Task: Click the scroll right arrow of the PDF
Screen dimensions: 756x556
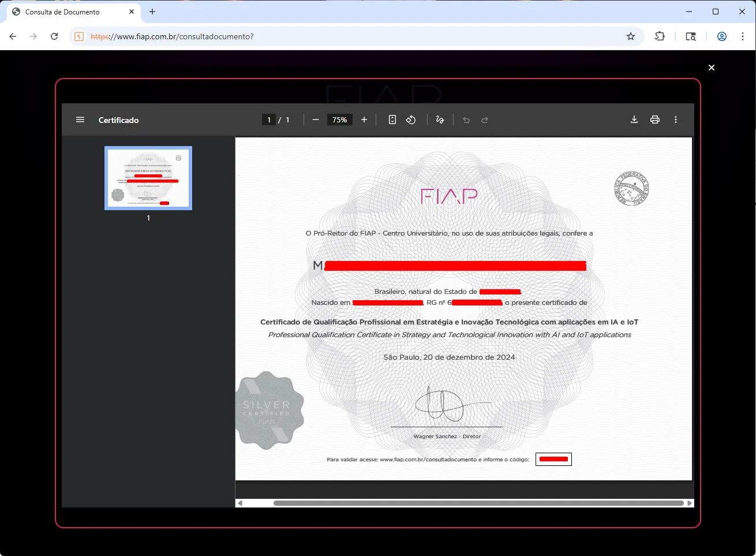Action: coord(690,503)
